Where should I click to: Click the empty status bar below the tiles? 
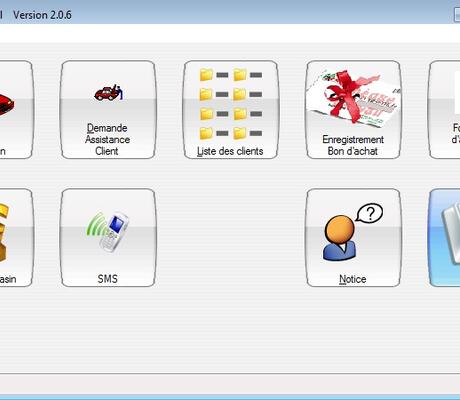tap(230, 382)
